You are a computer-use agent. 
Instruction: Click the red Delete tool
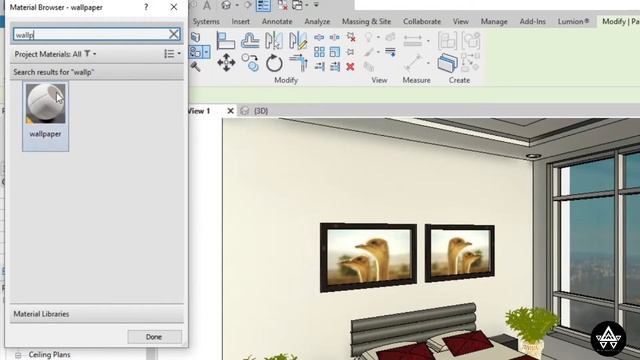pos(350,67)
